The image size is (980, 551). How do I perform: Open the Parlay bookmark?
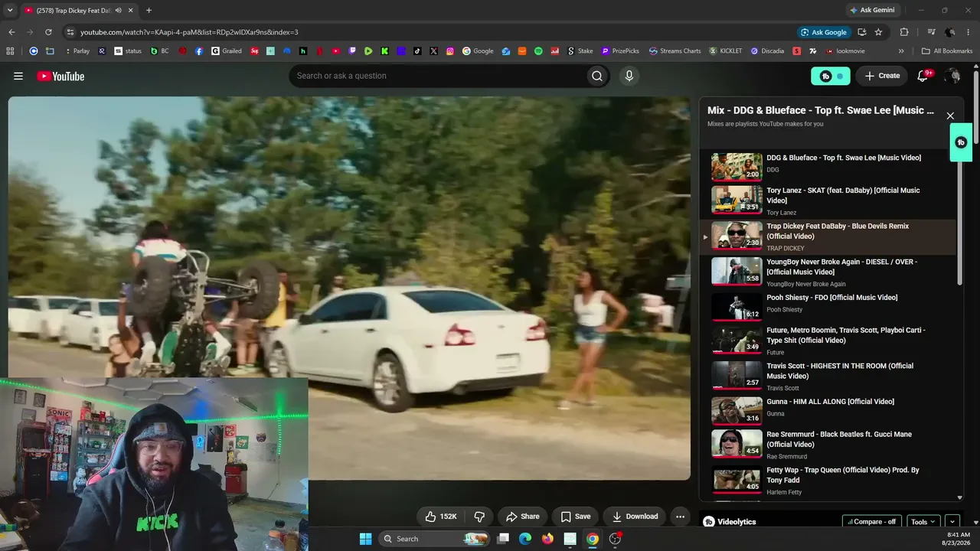tap(76, 51)
